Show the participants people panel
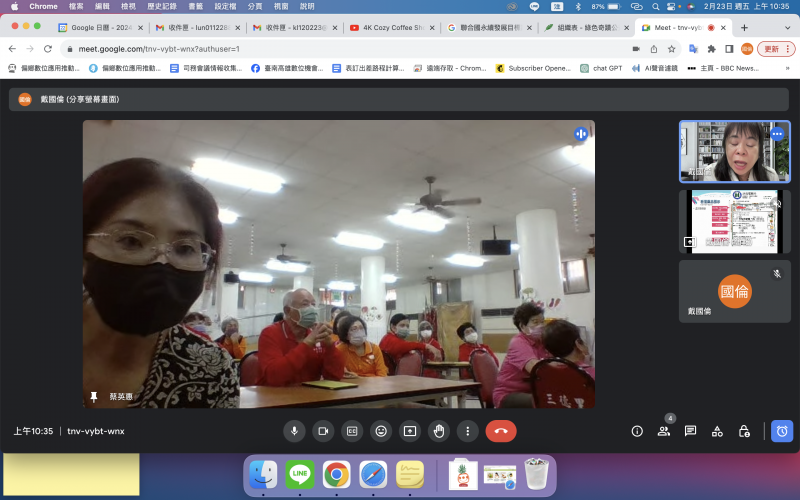800x500 pixels. (x=663, y=431)
